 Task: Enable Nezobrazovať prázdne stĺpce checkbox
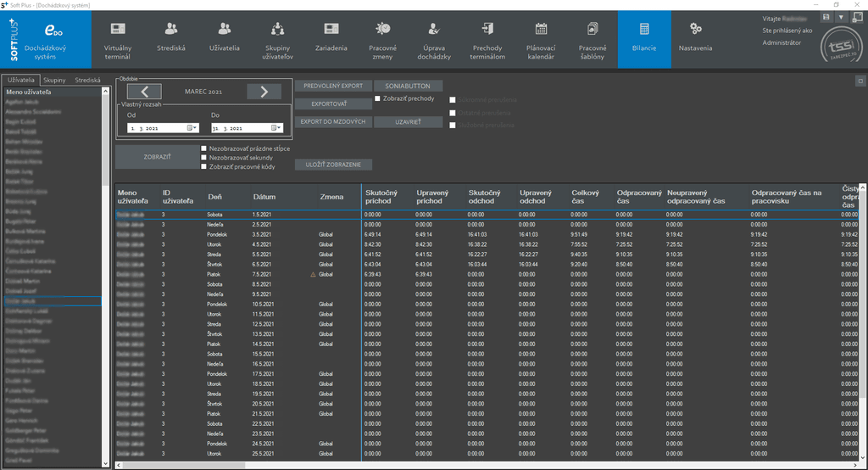pyautogui.click(x=204, y=148)
